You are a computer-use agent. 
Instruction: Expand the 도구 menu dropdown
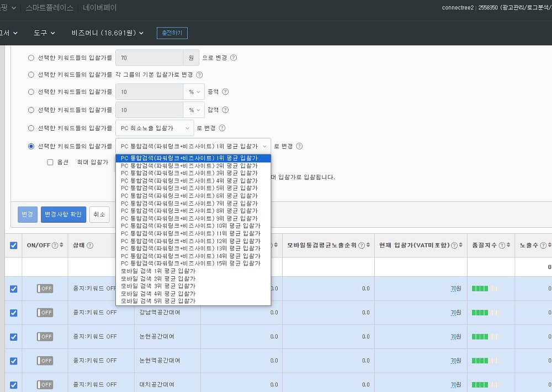44,33
